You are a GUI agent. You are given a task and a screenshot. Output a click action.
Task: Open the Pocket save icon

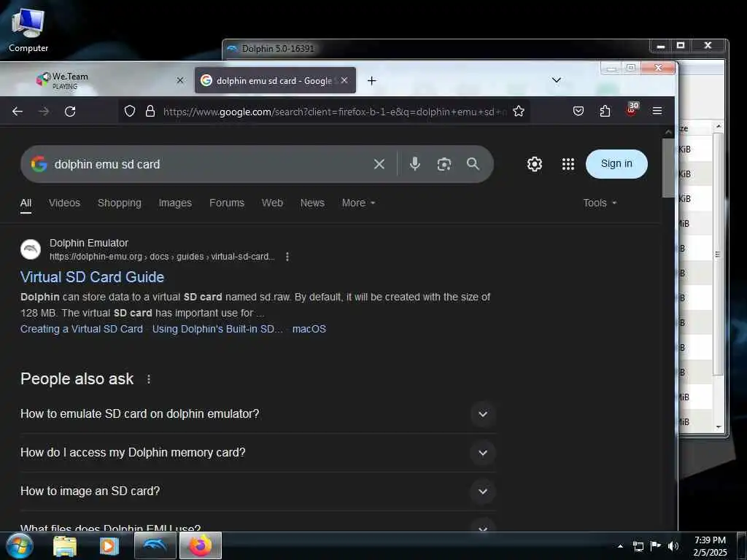578,112
